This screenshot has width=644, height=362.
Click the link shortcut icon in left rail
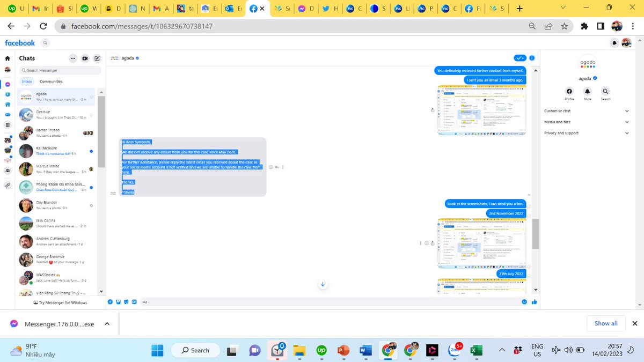[x=8, y=185]
